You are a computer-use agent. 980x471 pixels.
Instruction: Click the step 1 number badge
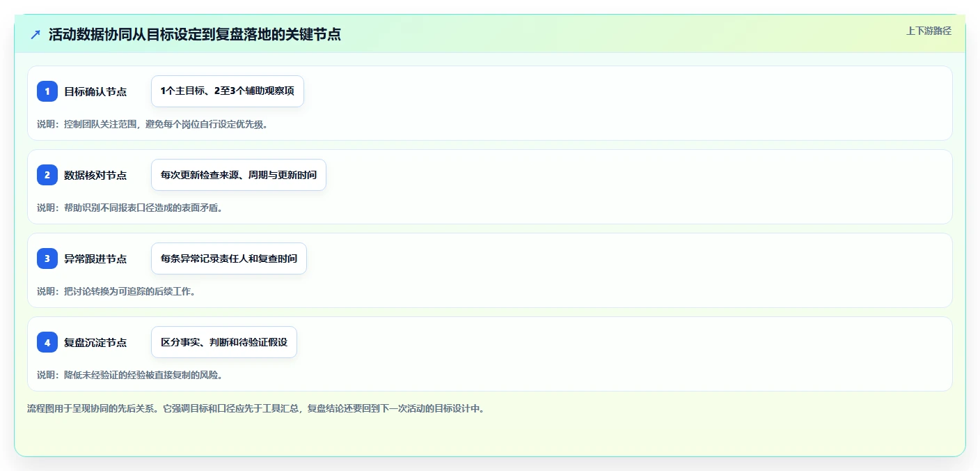[47, 91]
